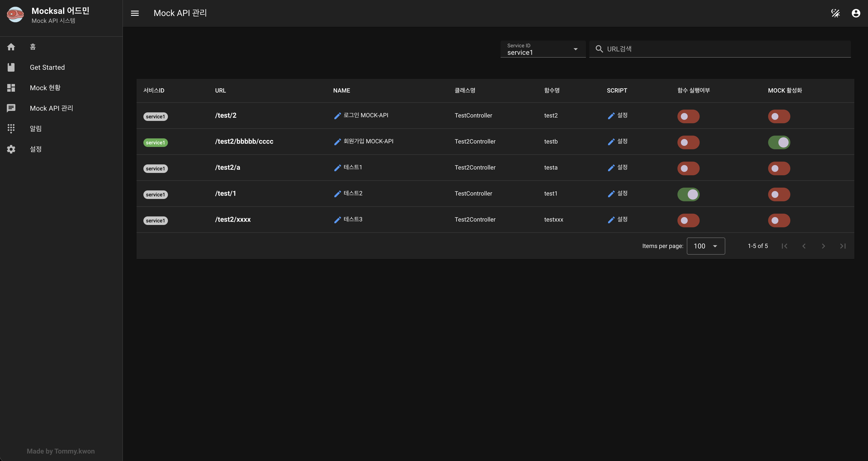This screenshot has width=868, height=461.
Task: Turn off 함수 실행여부 toggle for /test/1
Action: click(688, 194)
